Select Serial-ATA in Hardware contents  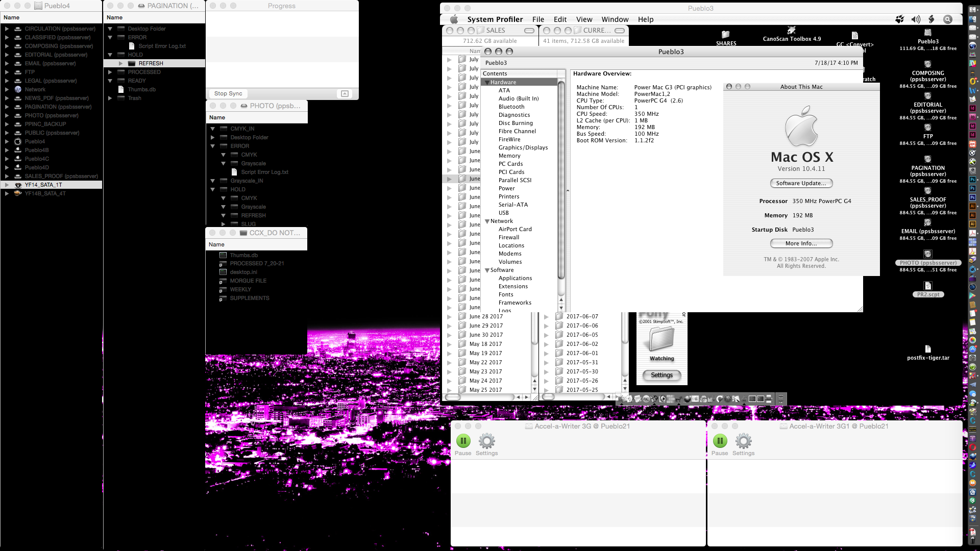coord(513,205)
